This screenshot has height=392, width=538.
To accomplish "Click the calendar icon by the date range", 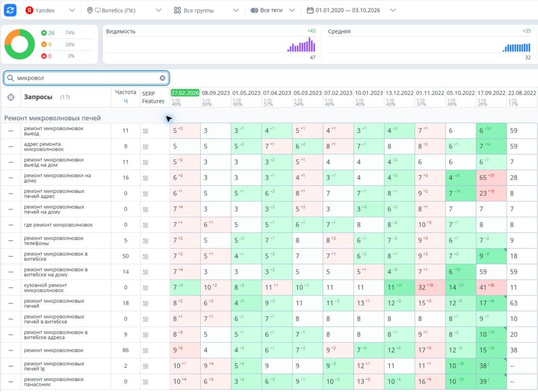I will pyautogui.click(x=310, y=10).
